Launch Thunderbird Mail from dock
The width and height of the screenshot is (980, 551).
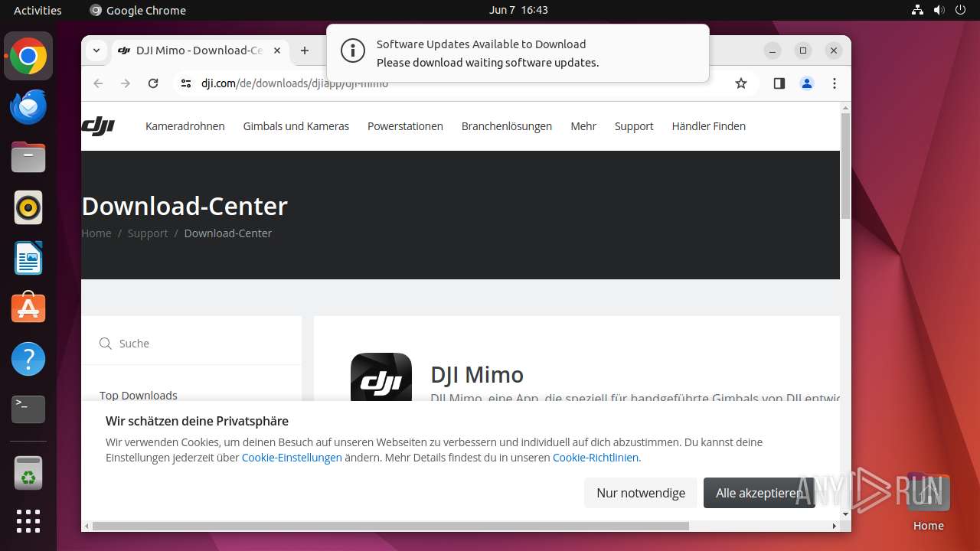tap(28, 107)
